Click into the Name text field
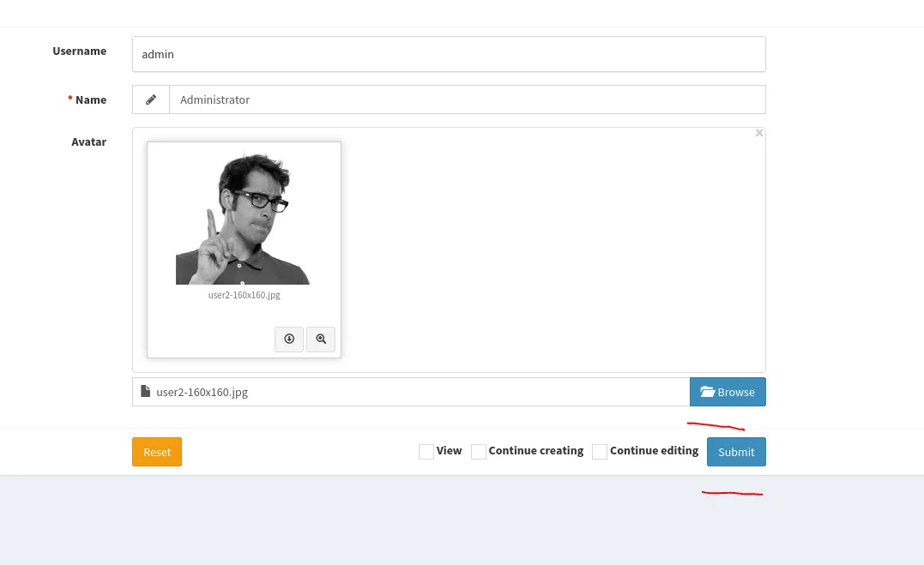Image resolution: width=924 pixels, height=565 pixels. 468,99
